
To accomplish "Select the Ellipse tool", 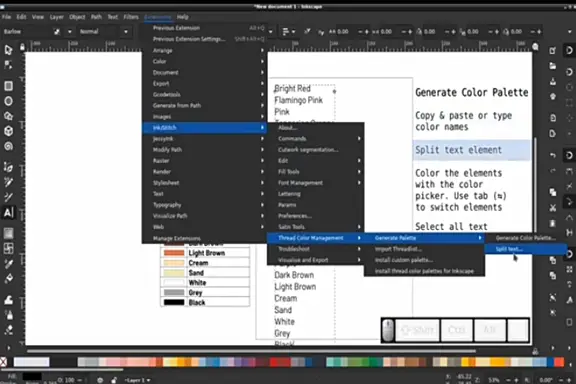I will point(8,101).
